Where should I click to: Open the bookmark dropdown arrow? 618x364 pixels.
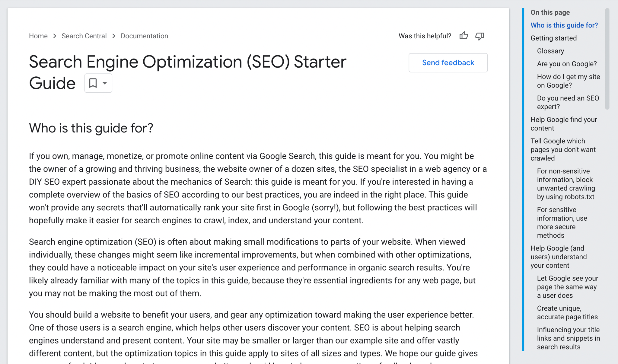[104, 83]
